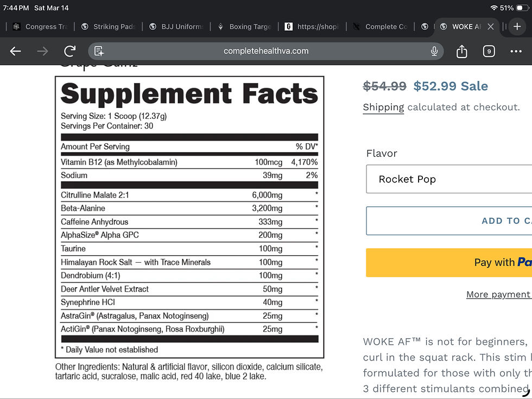Tap the battery status icon
Image resolution: width=532 pixels, height=399 pixels.
point(522,8)
